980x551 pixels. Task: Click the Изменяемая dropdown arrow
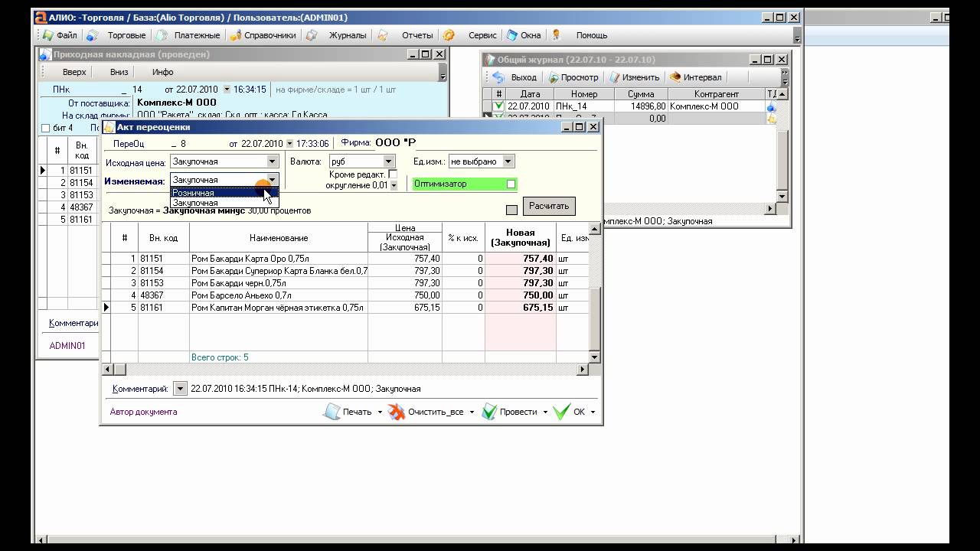point(273,180)
